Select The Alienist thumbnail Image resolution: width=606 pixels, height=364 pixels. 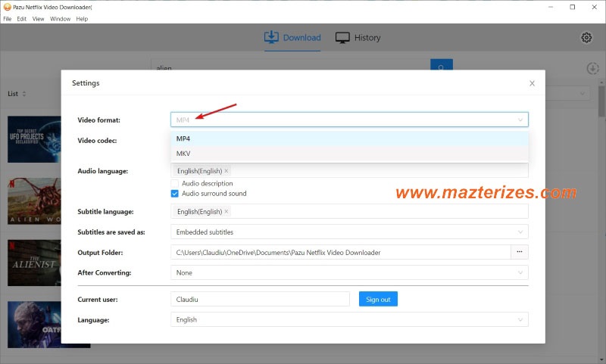[34, 263]
